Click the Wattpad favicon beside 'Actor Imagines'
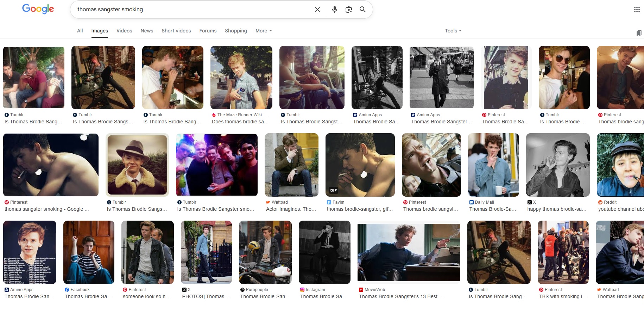The image size is (644, 332). 268,202
